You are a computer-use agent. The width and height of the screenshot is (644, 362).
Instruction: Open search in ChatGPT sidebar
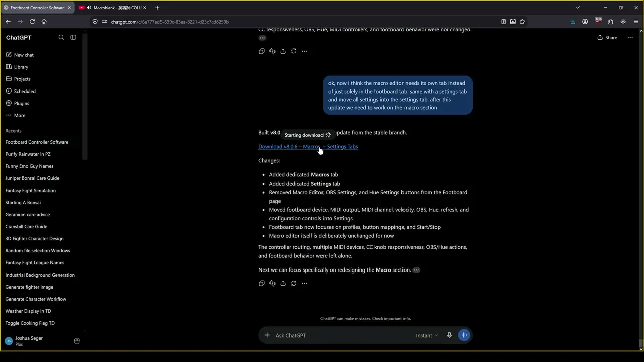(61, 37)
